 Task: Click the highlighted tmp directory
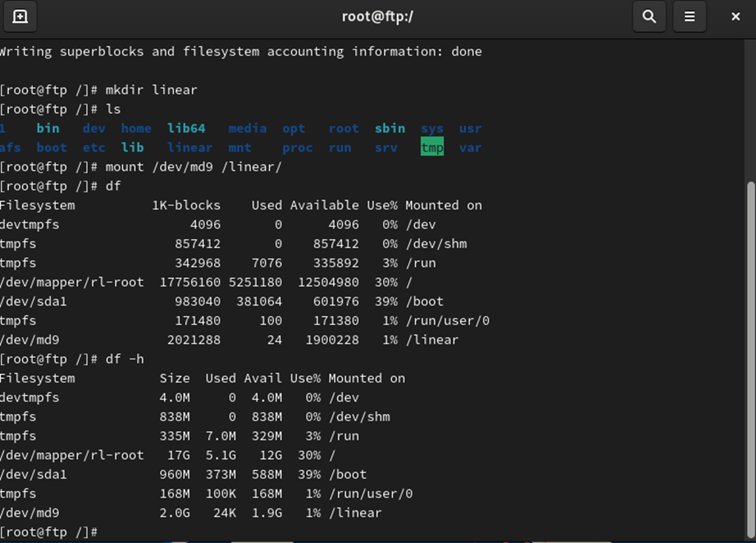pyautogui.click(x=432, y=148)
